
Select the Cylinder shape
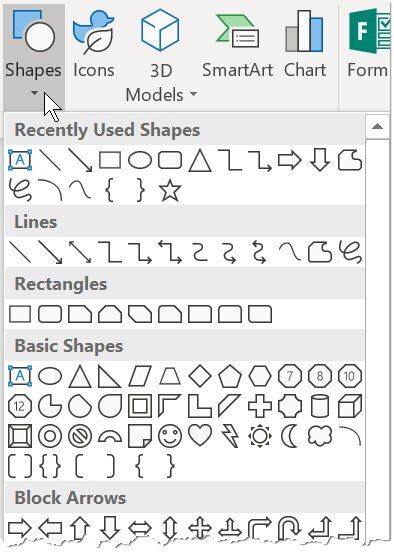click(320, 406)
